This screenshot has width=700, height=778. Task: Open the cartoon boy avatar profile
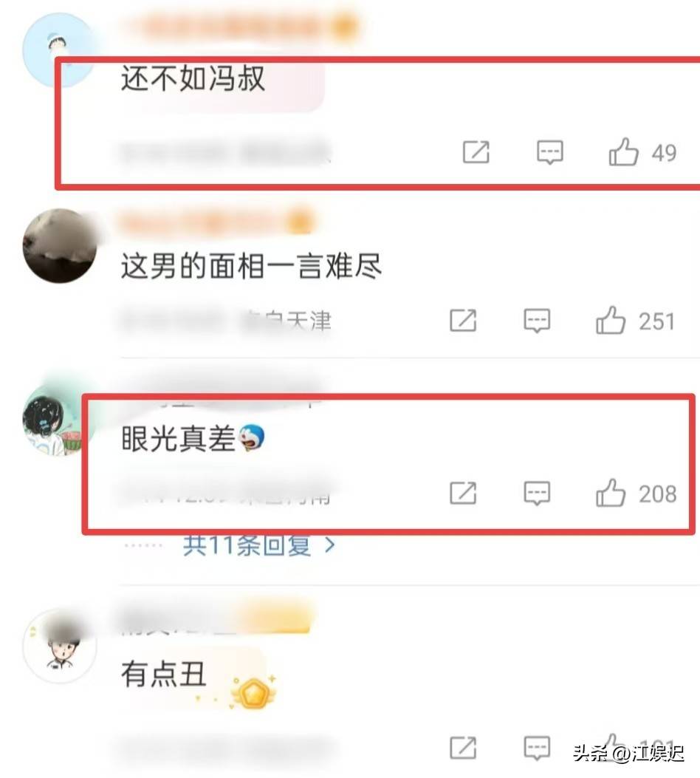point(60,647)
